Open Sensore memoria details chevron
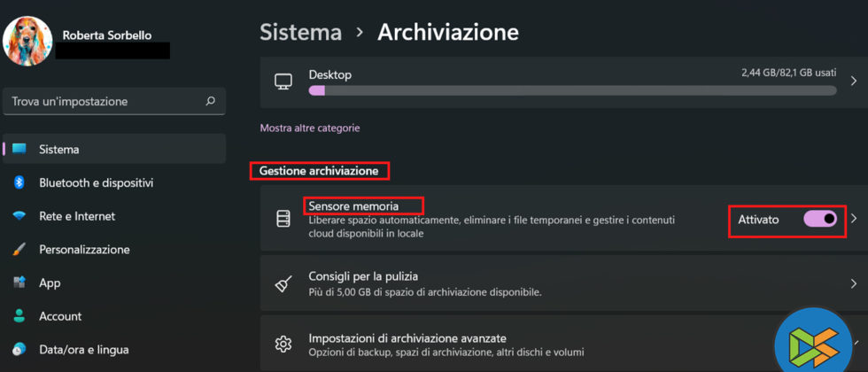This screenshot has width=868, height=372. (x=854, y=219)
